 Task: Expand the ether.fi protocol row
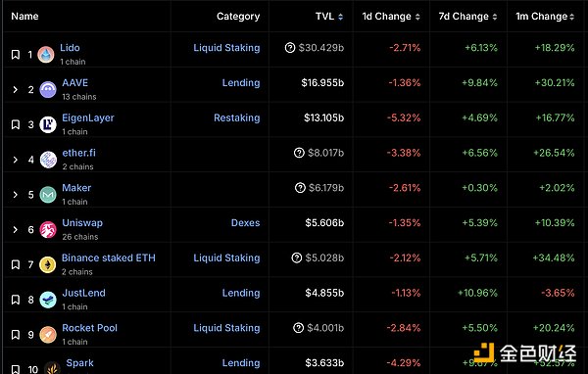pyautogui.click(x=16, y=160)
